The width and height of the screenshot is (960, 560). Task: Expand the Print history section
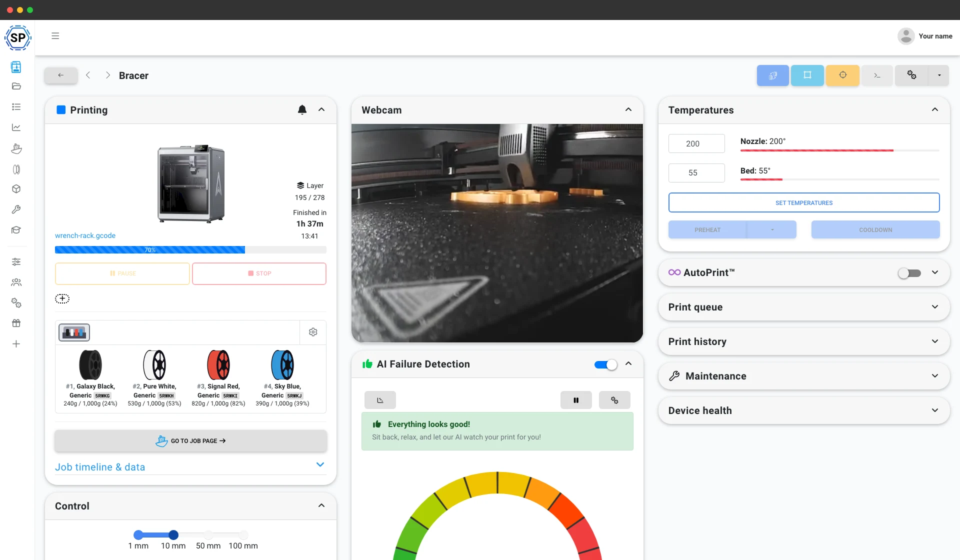(x=804, y=341)
